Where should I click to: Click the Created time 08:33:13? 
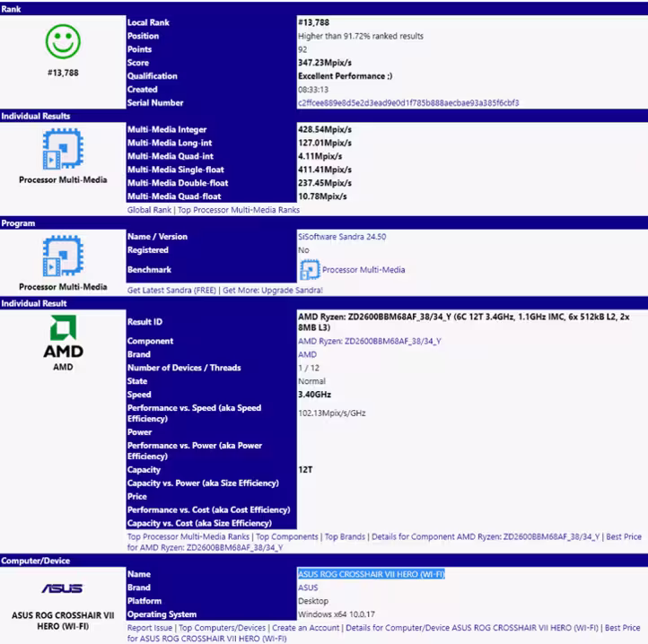pos(313,90)
